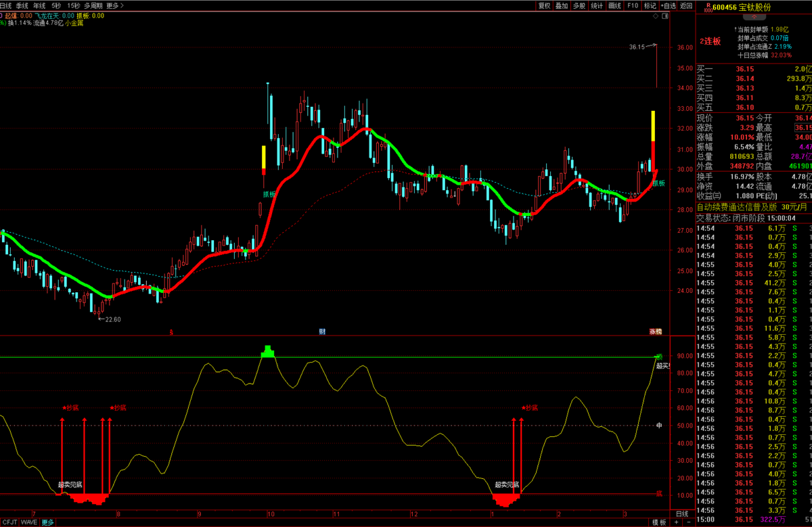
Task: Open the 多周期 multi-period view
Action: [x=93, y=5]
